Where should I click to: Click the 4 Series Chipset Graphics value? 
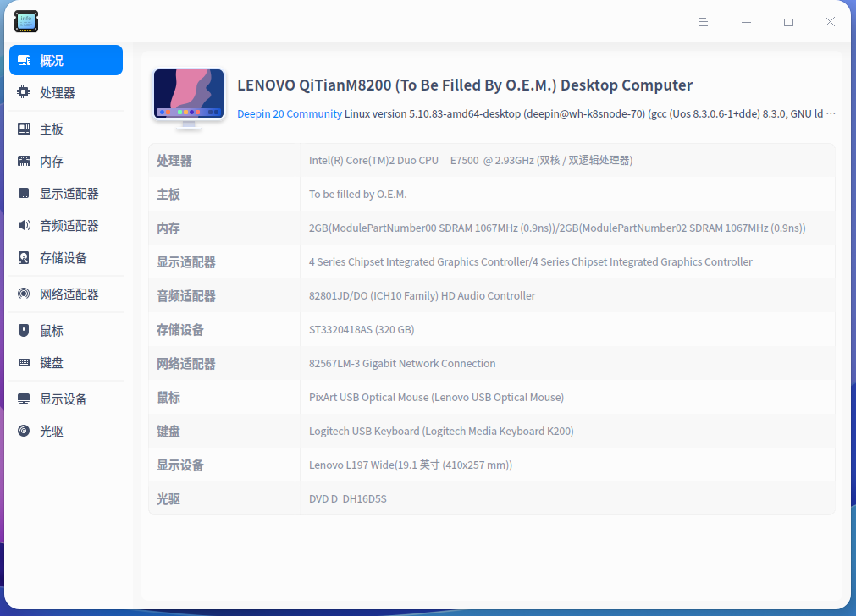pyautogui.click(x=531, y=262)
